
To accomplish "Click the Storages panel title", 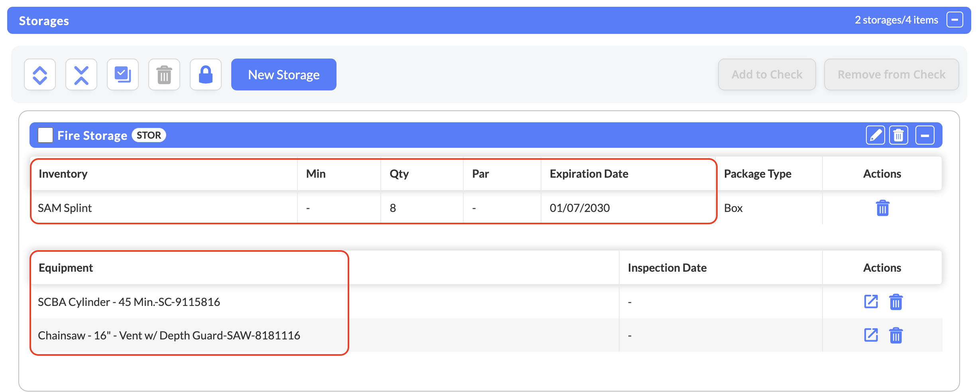I will [44, 21].
